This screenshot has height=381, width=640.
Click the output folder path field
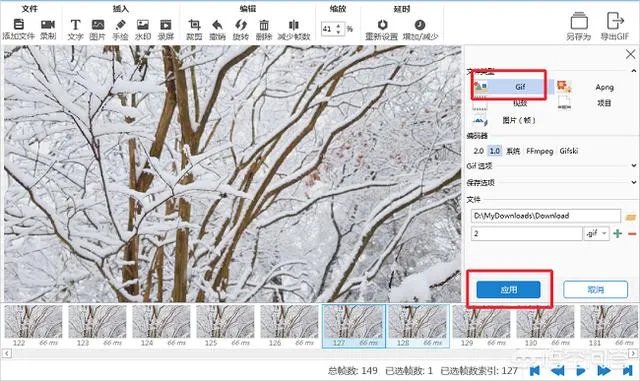(x=546, y=216)
